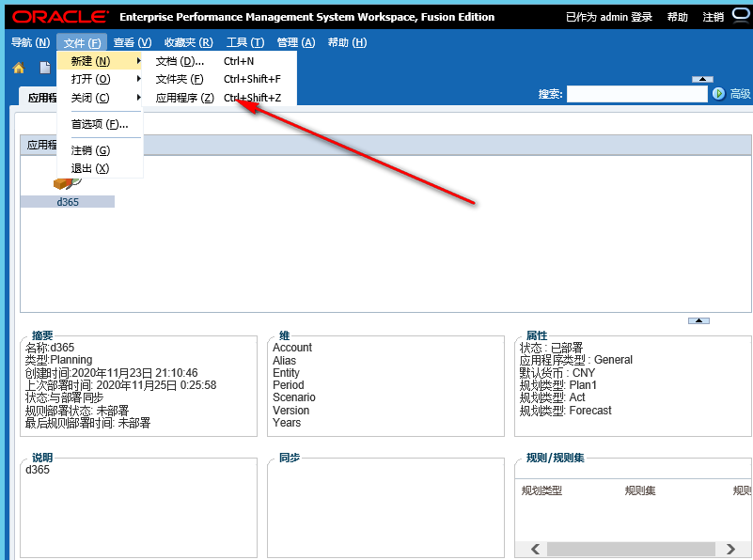Click 规划类型: Forecast property
The image size is (753, 560).
(x=565, y=411)
